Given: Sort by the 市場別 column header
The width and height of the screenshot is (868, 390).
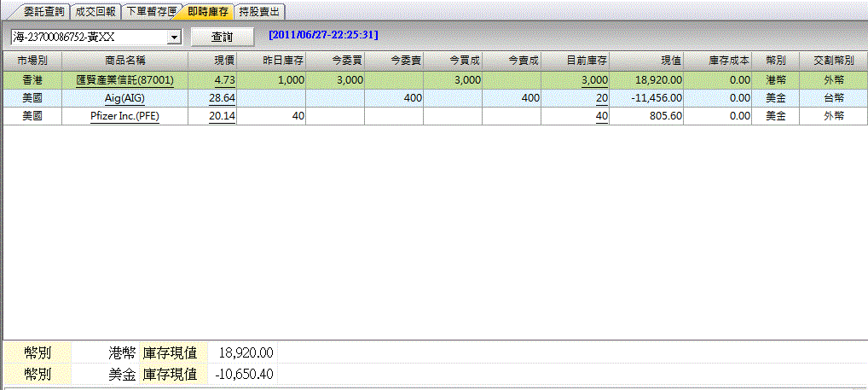Looking at the screenshot, I should coord(32,61).
